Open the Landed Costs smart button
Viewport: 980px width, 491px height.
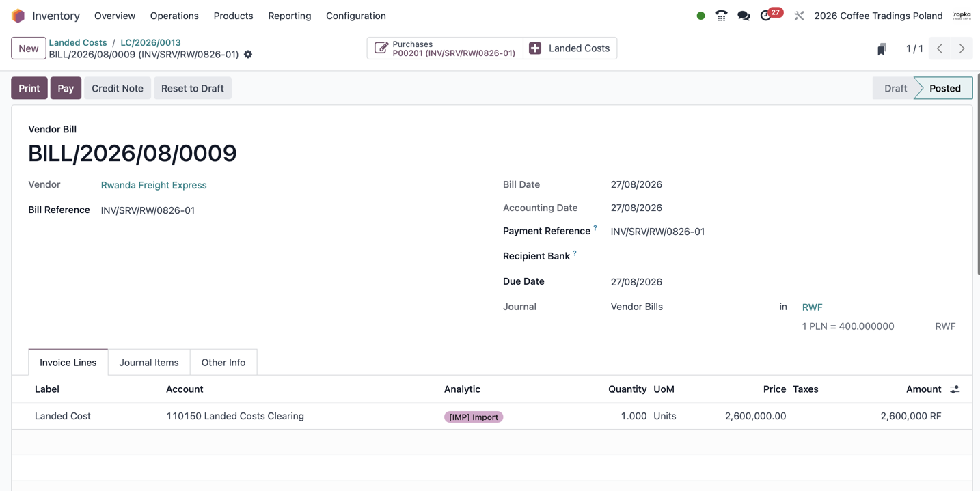(x=570, y=48)
